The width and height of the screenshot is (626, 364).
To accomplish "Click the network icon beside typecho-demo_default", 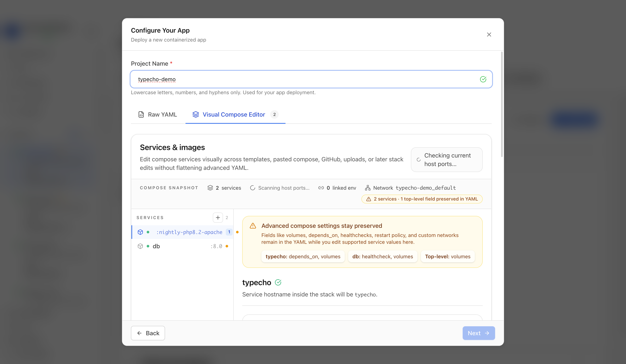I will pos(368,188).
